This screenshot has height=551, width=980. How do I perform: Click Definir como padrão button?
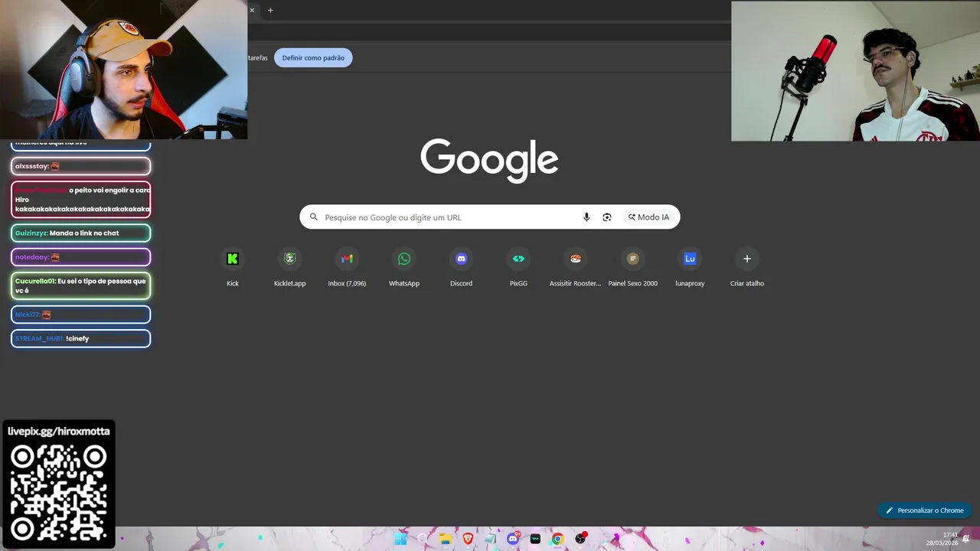point(313,57)
